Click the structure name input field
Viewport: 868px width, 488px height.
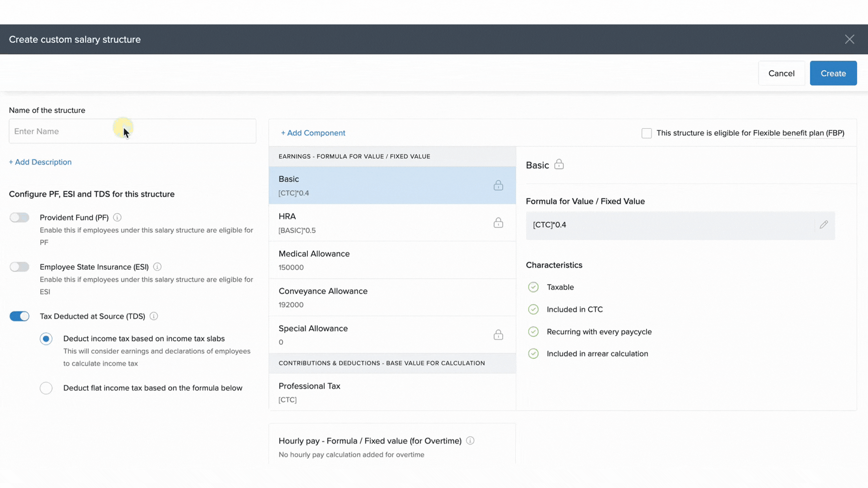coord(132,131)
